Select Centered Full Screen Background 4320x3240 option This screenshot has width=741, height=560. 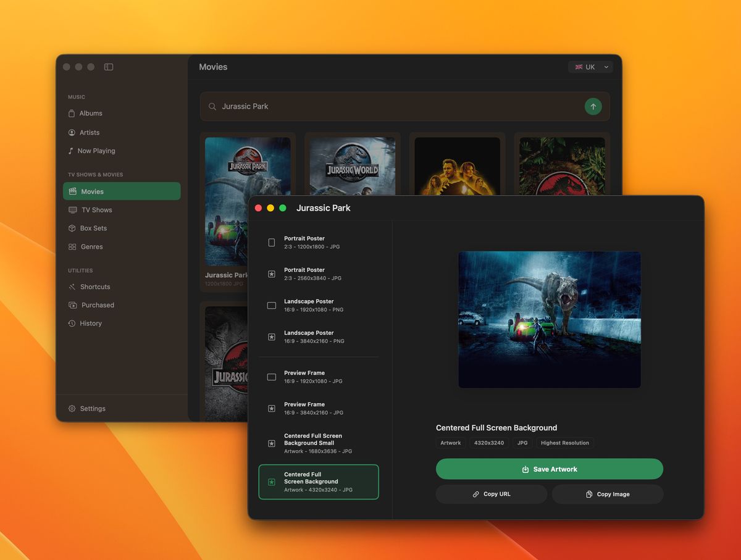(319, 482)
